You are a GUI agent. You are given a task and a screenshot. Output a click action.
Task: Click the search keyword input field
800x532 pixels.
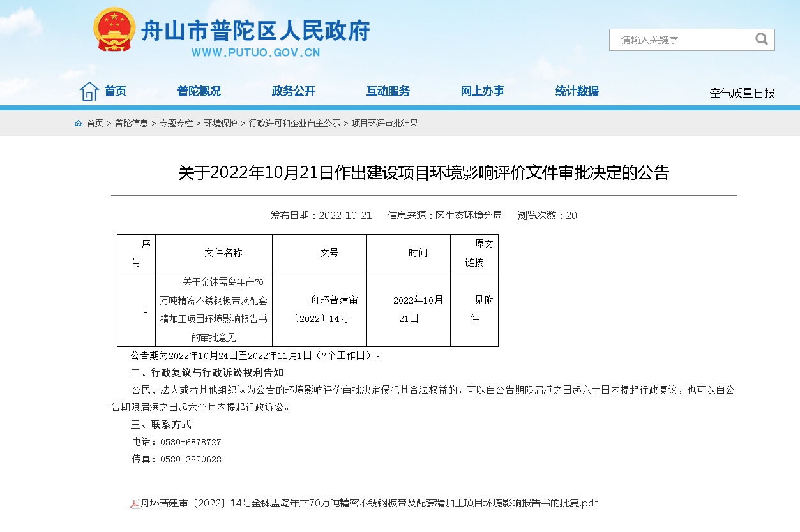point(680,40)
